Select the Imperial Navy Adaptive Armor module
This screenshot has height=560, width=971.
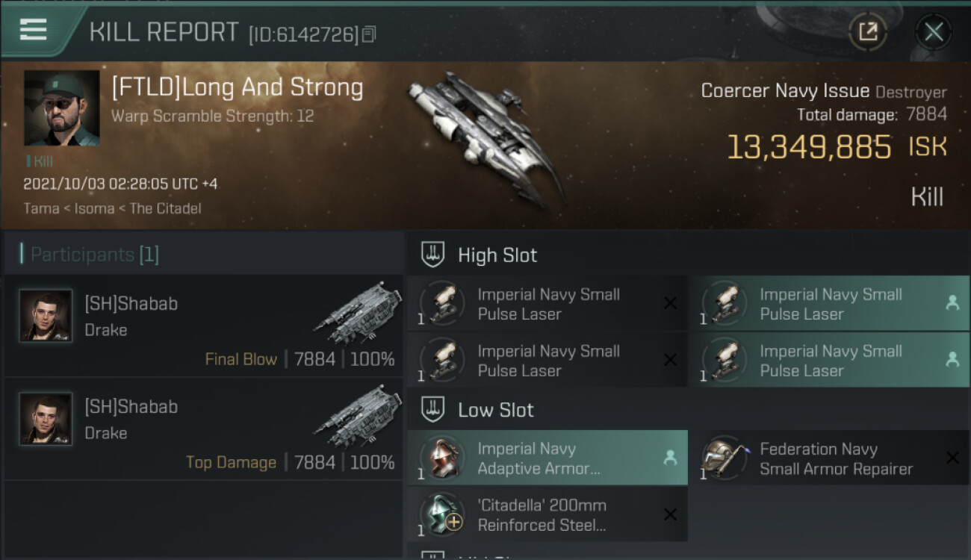click(547, 458)
